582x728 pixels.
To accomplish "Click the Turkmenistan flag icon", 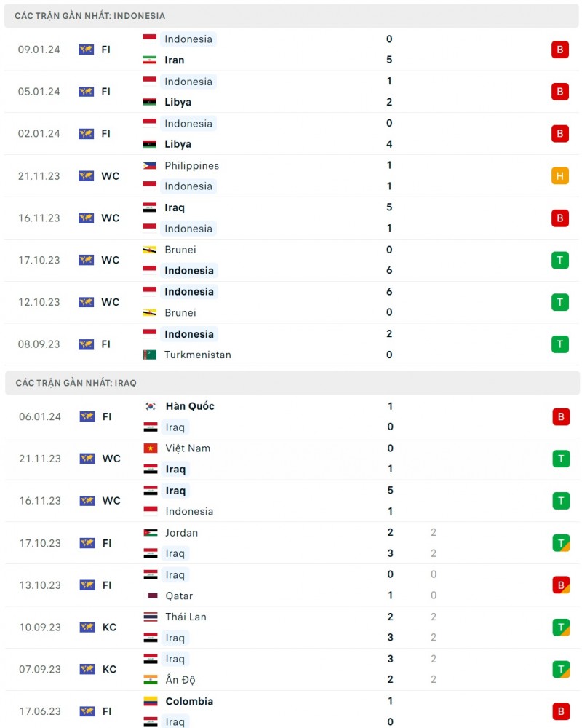I will coord(149,355).
